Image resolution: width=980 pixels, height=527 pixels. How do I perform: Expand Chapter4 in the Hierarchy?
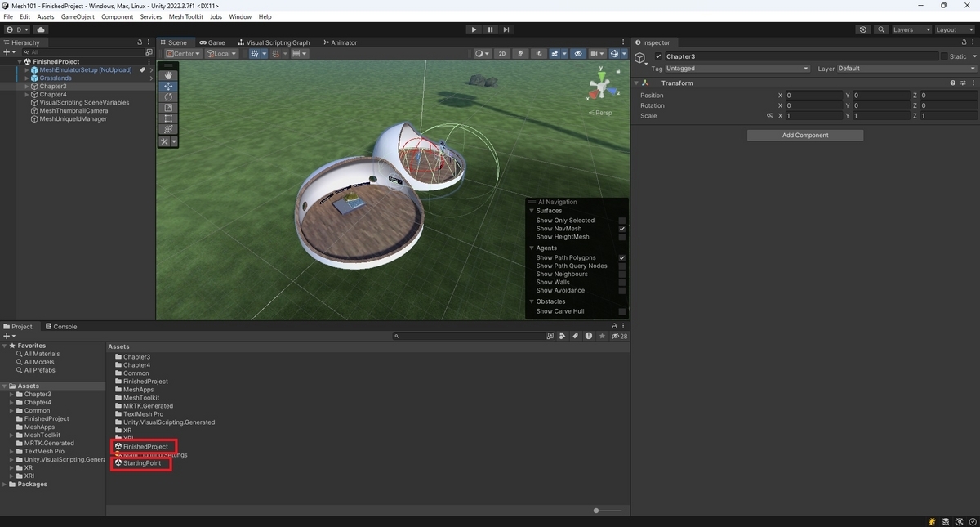(x=27, y=95)
